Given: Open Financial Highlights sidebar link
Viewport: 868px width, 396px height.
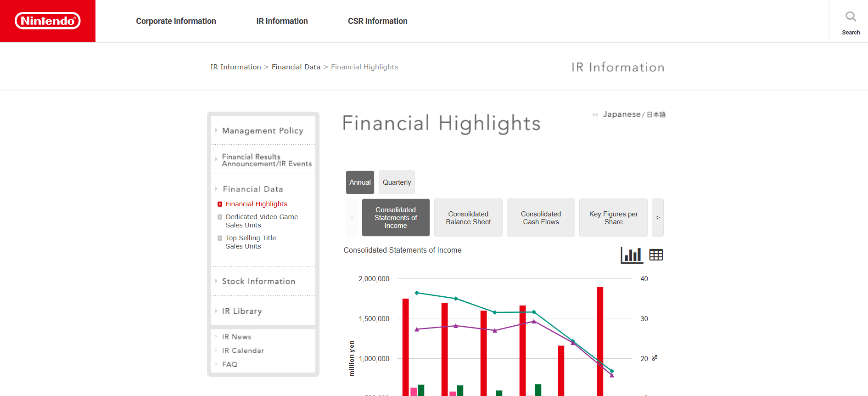Looking at the screenshot, I should coord(256,204).
